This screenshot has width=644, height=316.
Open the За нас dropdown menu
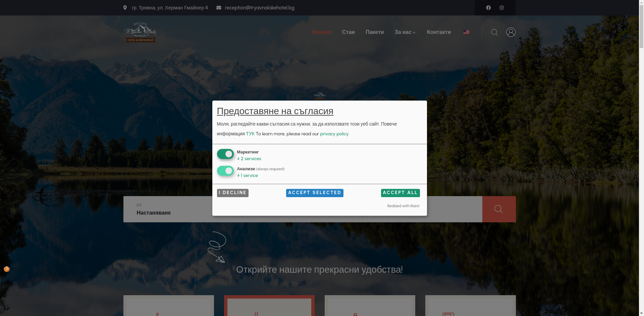point(405,32)
